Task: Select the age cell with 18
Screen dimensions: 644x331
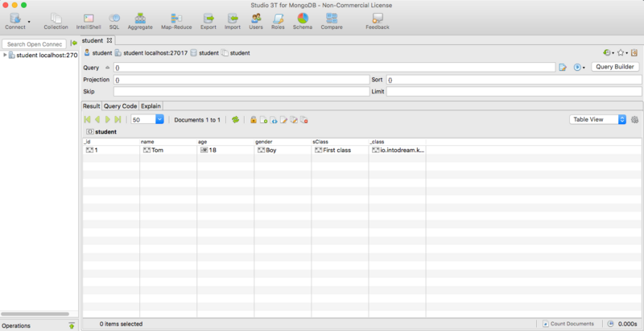Action: point(225,151)
